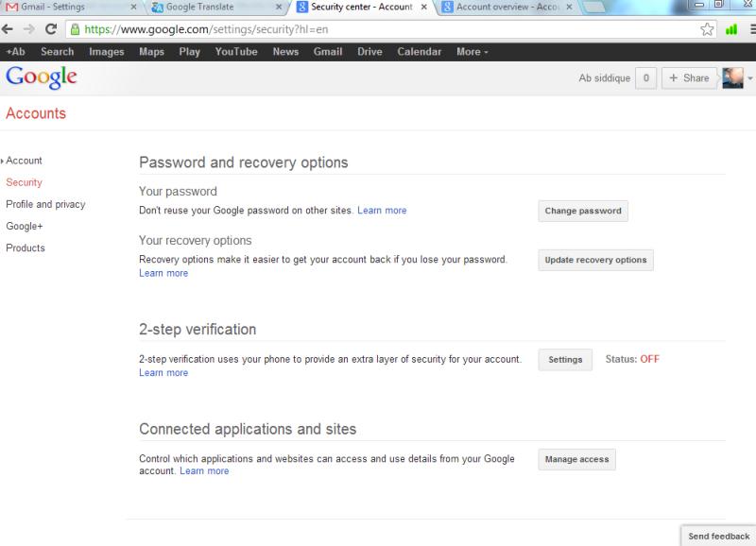Open Calendar in the Google bar
The width and height of the screenshot is (756, 546).
420,52
